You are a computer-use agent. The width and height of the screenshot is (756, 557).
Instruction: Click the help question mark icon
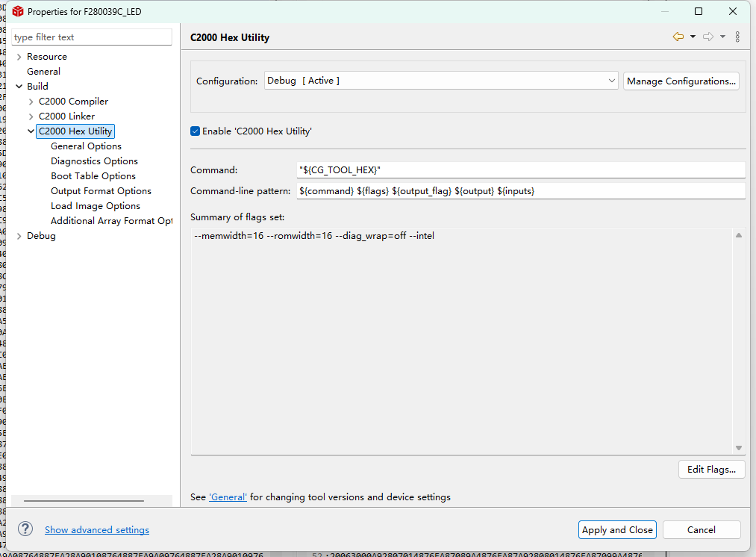point(25,529)
